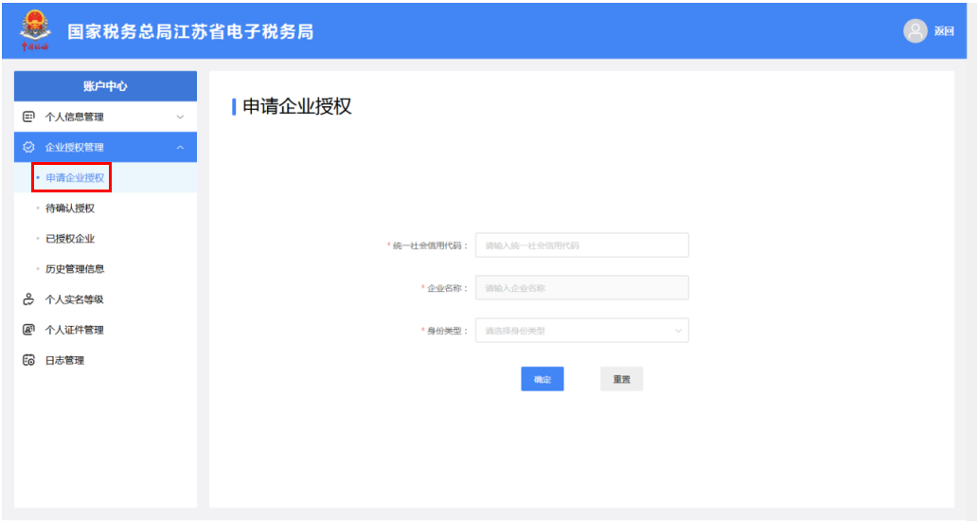Viewport: 980px width, 525px height.
Task: Click the 日志管理 log icon
Action: click(28, 360)
